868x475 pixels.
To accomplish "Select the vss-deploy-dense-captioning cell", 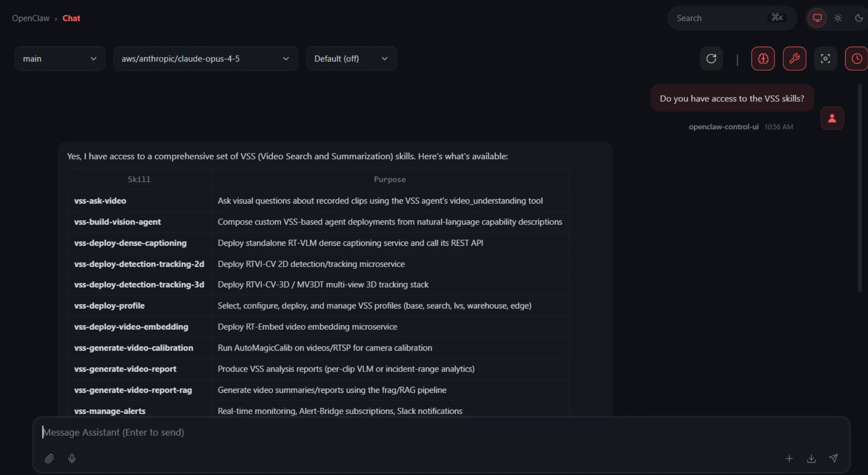I will tap(139, 243).
